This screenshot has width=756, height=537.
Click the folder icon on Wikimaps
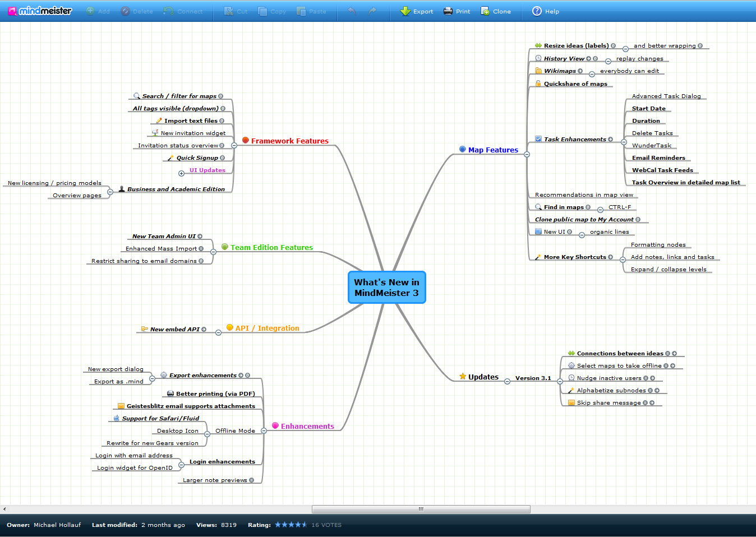coord(538,71)
